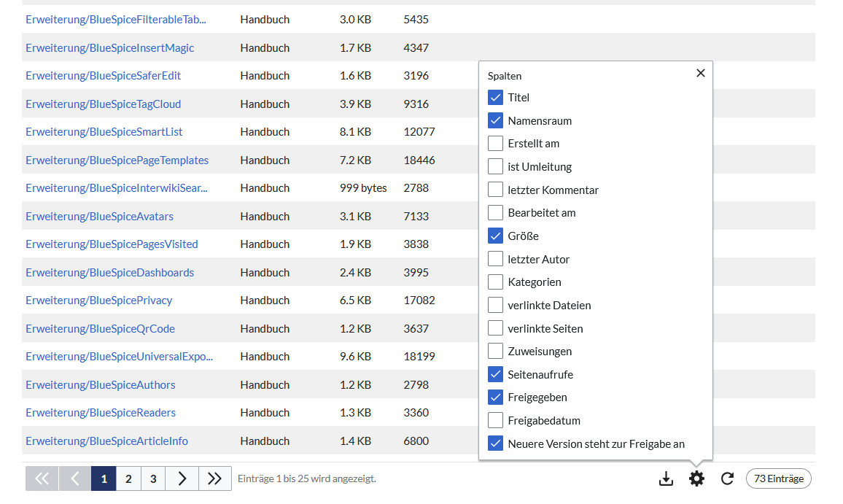Enable the Kategorien column checkbox
This screenshot has width=843, height=504.
496,282
